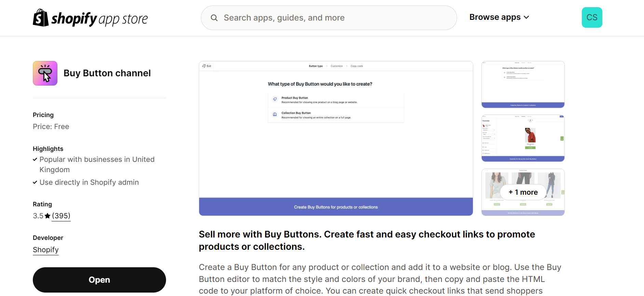Click the Highlights section label
The image size is (644, 296).
point(48,149)
